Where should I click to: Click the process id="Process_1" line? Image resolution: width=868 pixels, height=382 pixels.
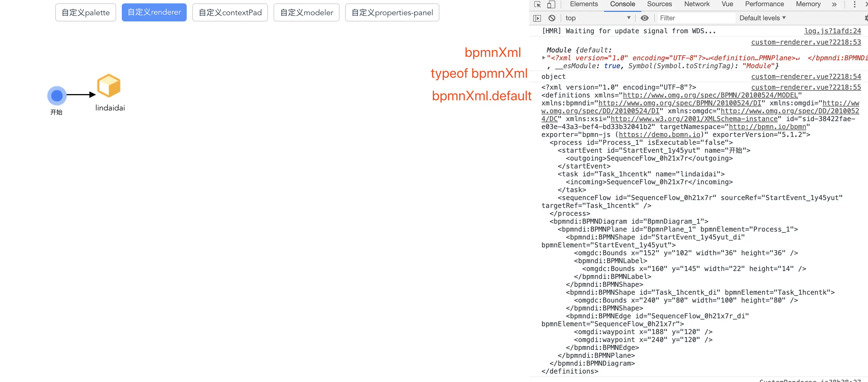(x=641, y=143)
